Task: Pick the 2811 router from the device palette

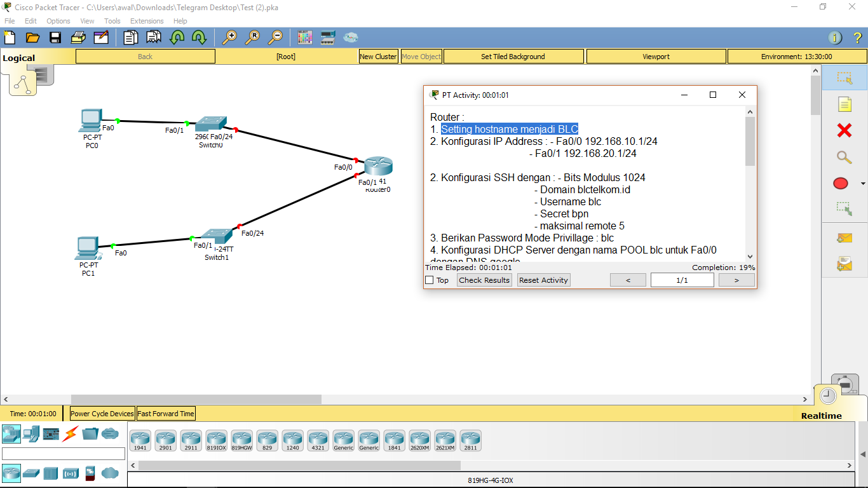Action: click(471, 440)
